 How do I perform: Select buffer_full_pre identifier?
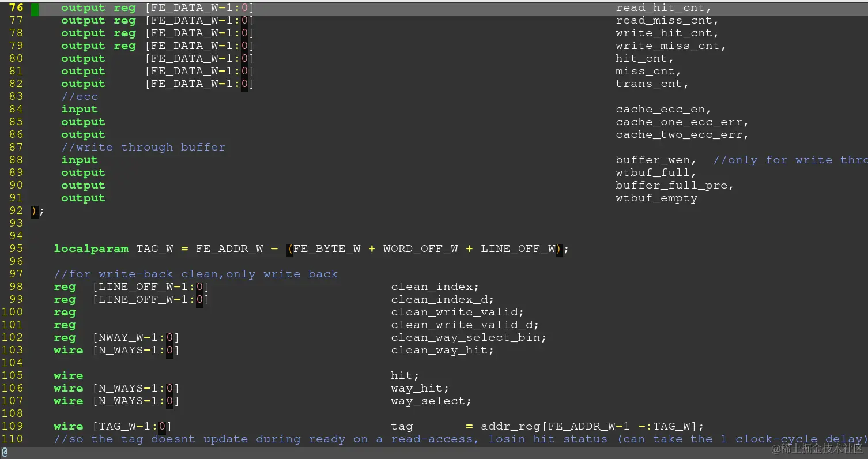pyautogui.click(x=671, y=186)
